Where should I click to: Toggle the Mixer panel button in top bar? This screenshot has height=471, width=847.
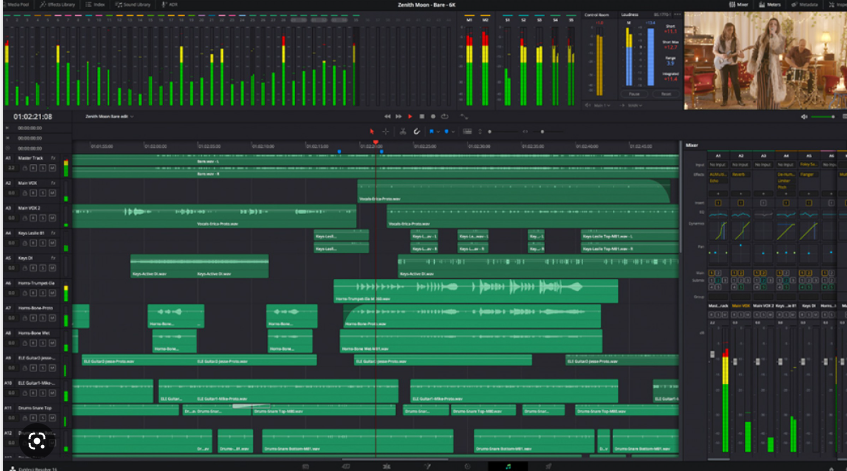pos(738,4)
